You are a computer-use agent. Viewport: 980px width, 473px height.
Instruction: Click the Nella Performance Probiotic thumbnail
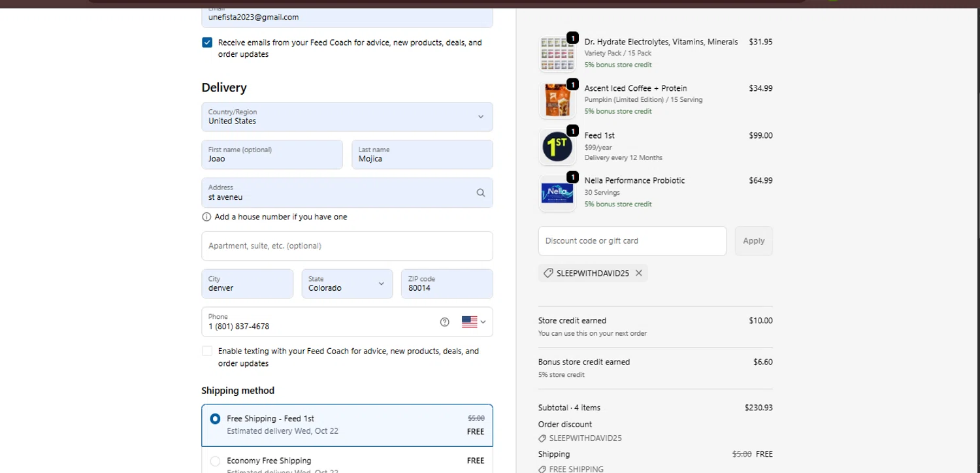[557, 193]
